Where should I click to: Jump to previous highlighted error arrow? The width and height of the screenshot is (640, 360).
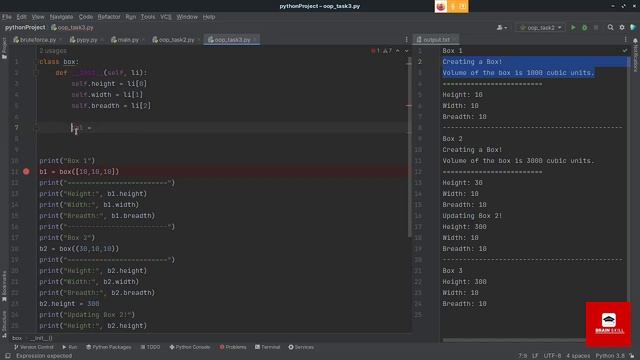click(398, 51)
